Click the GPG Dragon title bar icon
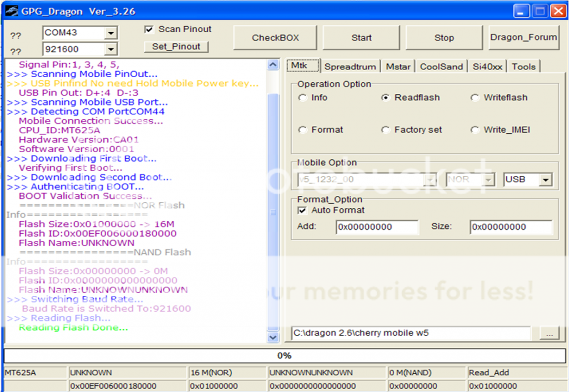 coord(11,11)
